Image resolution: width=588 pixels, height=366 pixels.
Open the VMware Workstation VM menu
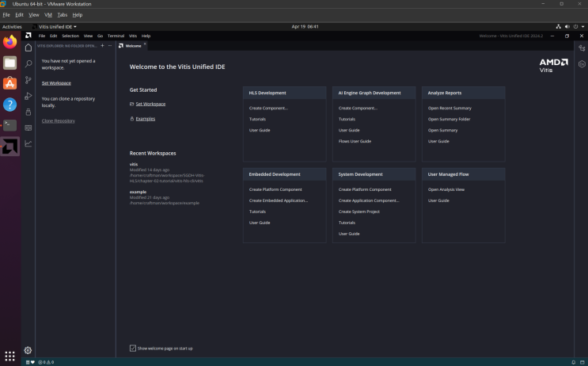click(48, 15)
